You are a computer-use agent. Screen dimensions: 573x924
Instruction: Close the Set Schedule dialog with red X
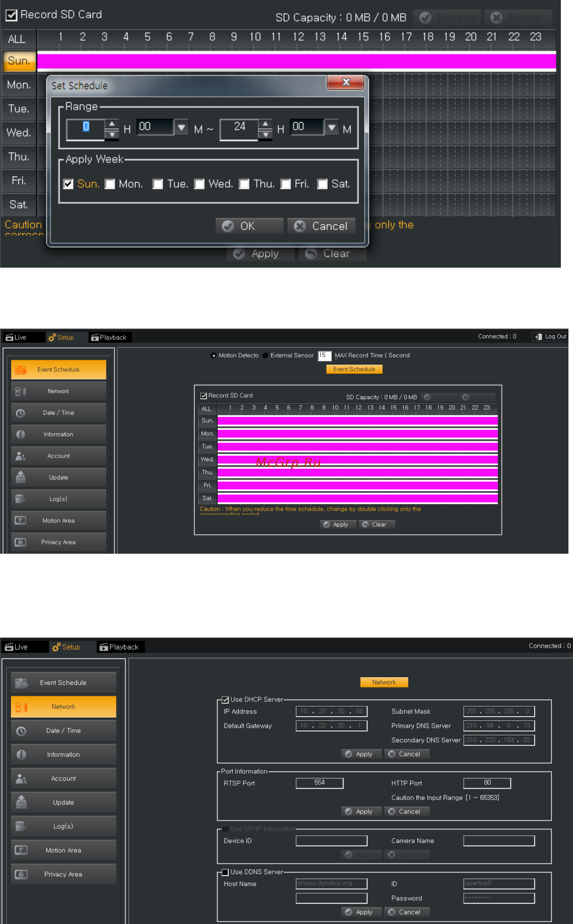pyautogui.click(x=345, y=82)
